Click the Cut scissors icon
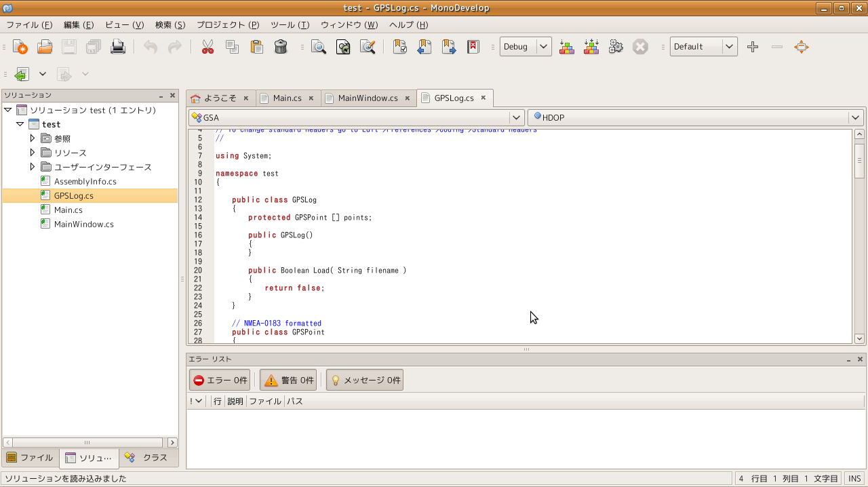The image size is (868, 487). pyautogui.click(x=208, y=47)
